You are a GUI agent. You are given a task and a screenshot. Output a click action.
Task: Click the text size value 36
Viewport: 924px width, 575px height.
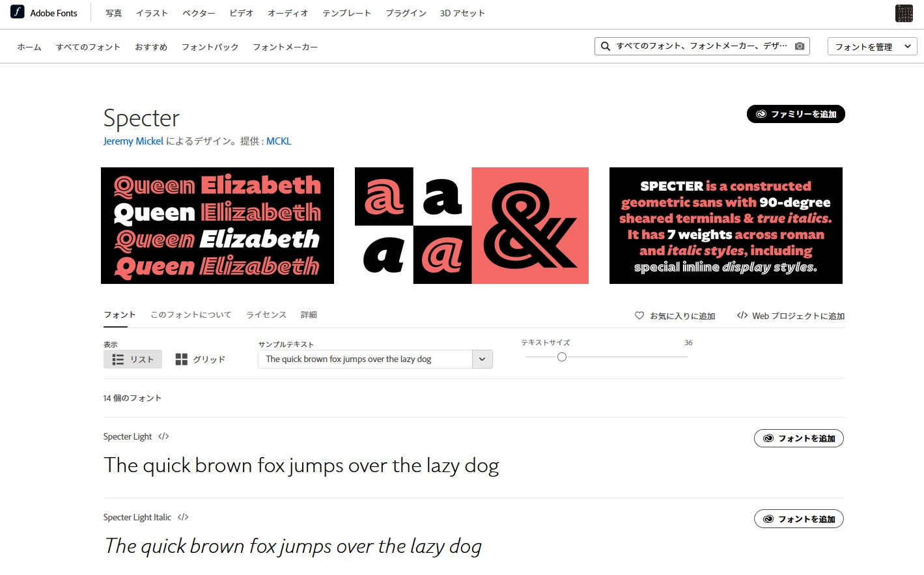[688, 343]
